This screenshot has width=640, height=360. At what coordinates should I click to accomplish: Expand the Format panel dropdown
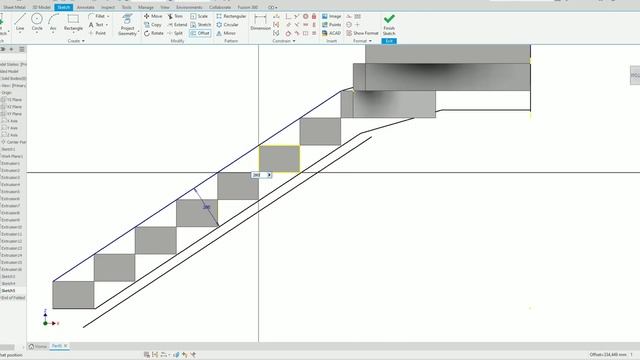pyautogui.click(x=362, y=41)
